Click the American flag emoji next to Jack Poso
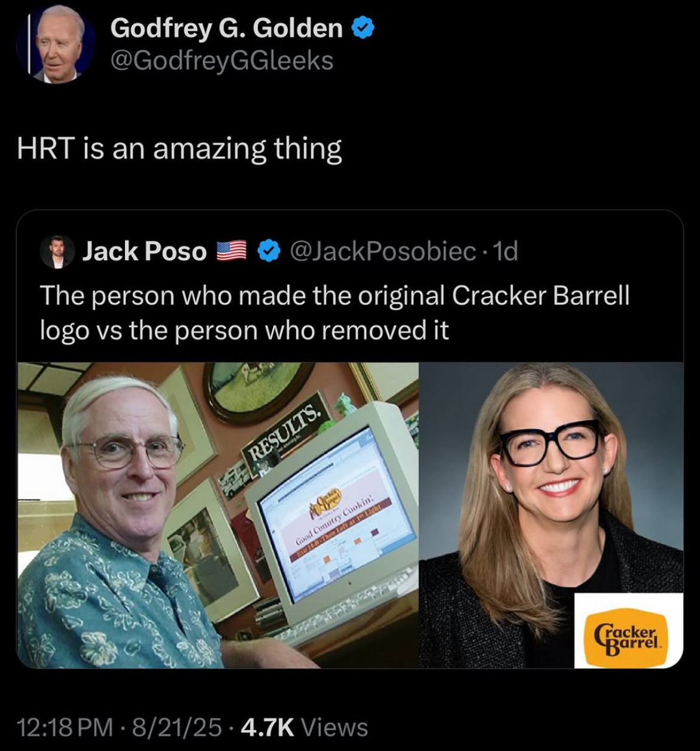This screenshot has width=700, height=751. coord(230,251)
